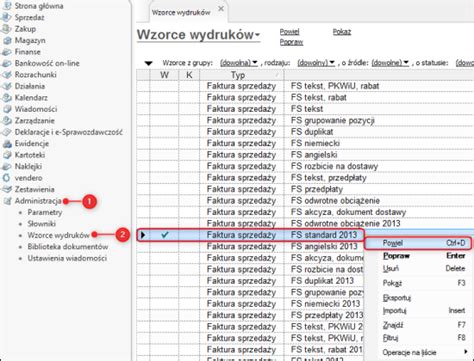The height and width of the screenshot is (361, 474).
Task: Open Parametry under Administracja
Action: click(x=45, y=212)
